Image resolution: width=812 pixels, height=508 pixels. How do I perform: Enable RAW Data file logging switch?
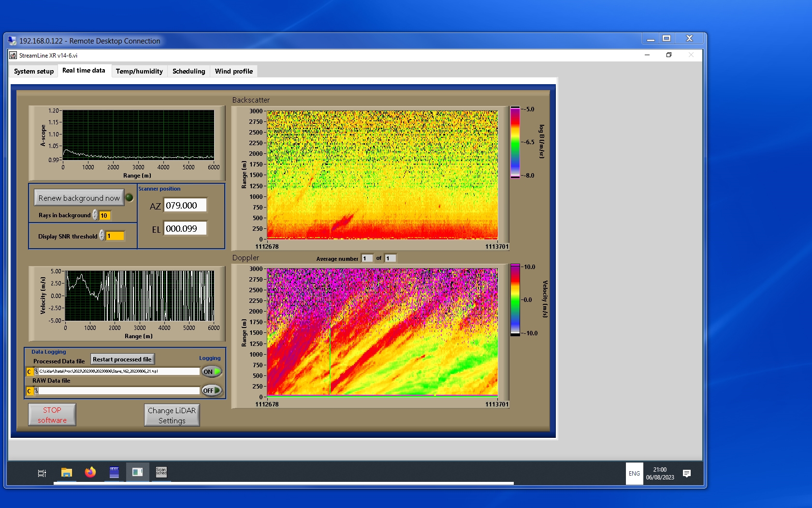(212, 390)
